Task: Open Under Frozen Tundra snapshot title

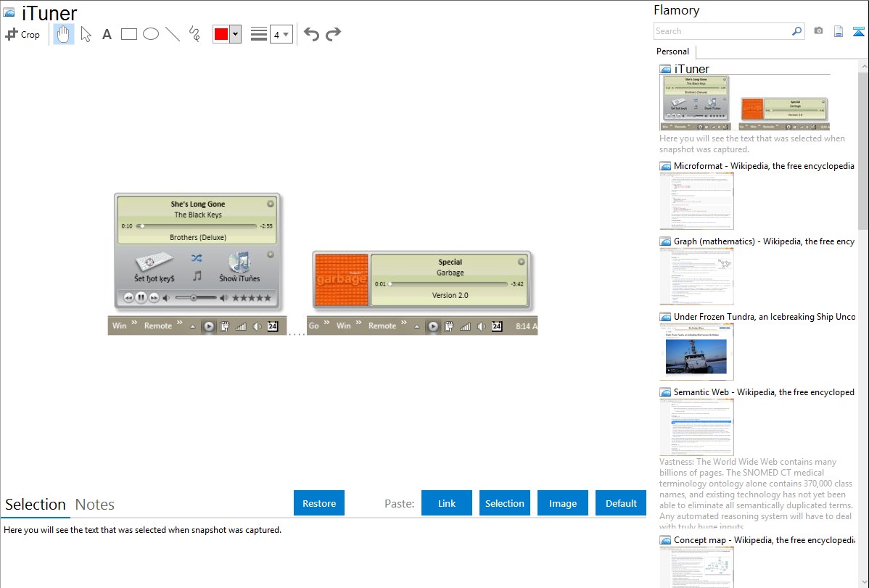Action: click(765, 316)
